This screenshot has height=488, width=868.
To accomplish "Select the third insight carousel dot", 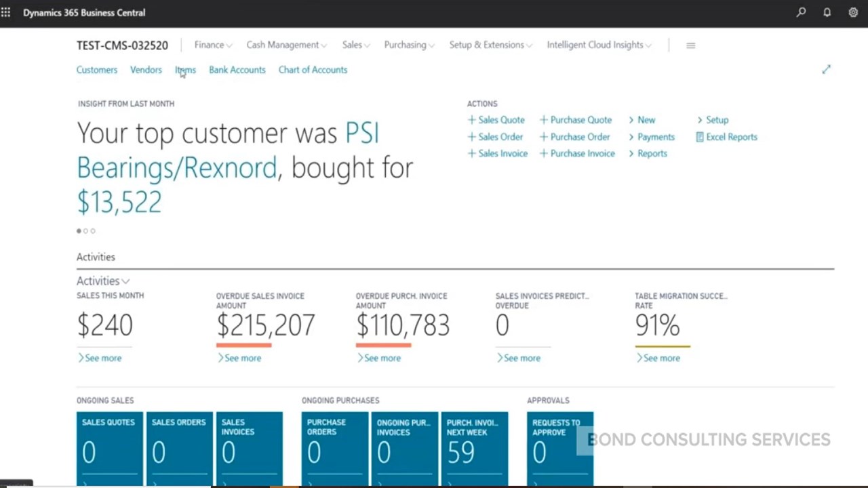I will (x=93, y=231).
